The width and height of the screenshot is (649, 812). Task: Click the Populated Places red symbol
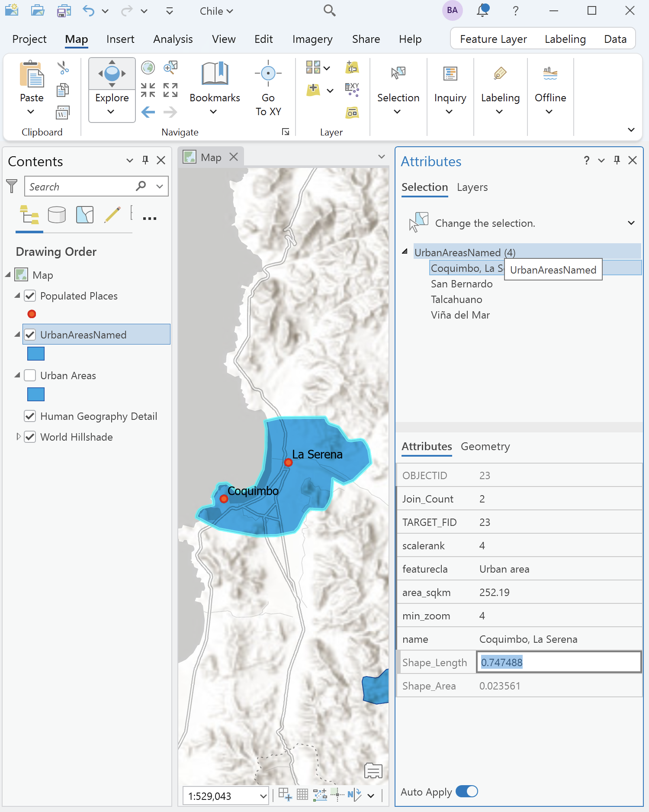point(32,314)
